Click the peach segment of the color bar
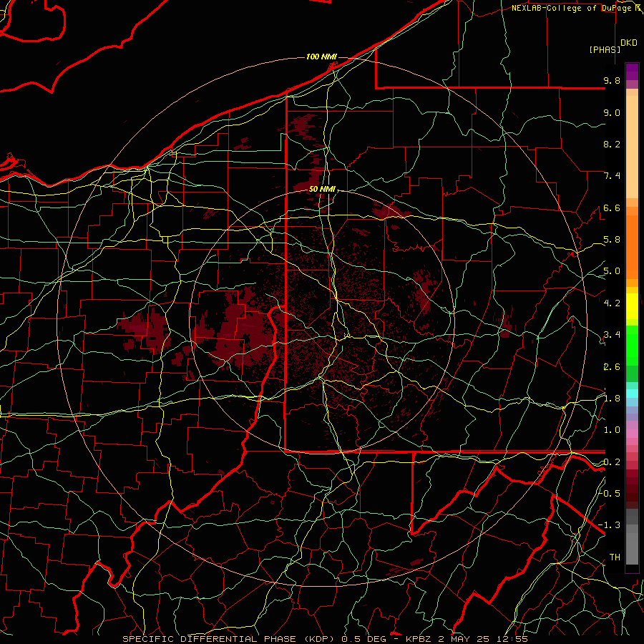644x644 pixels. tap(632, 147)
